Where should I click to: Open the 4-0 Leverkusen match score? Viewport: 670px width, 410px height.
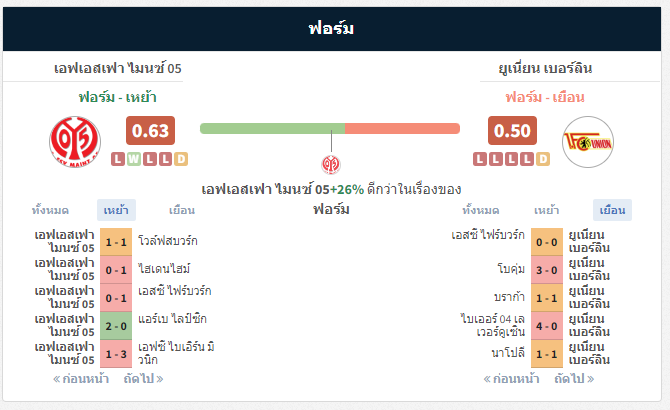(547, 326)
